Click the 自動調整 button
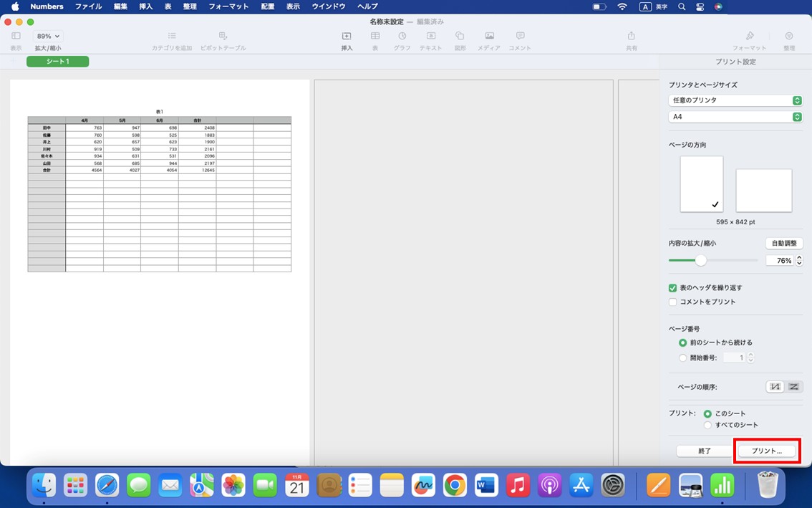 tap(784, 243)
